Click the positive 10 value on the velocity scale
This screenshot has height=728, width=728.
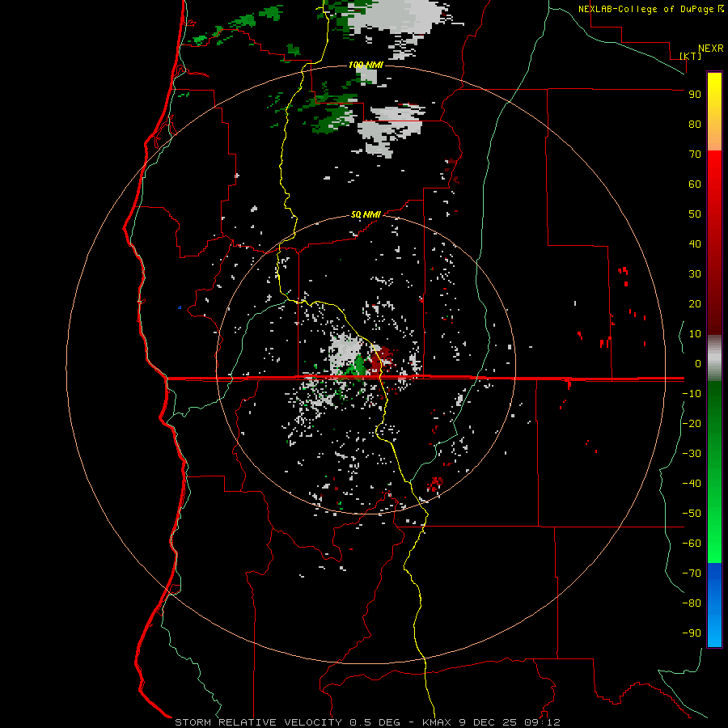695,334
